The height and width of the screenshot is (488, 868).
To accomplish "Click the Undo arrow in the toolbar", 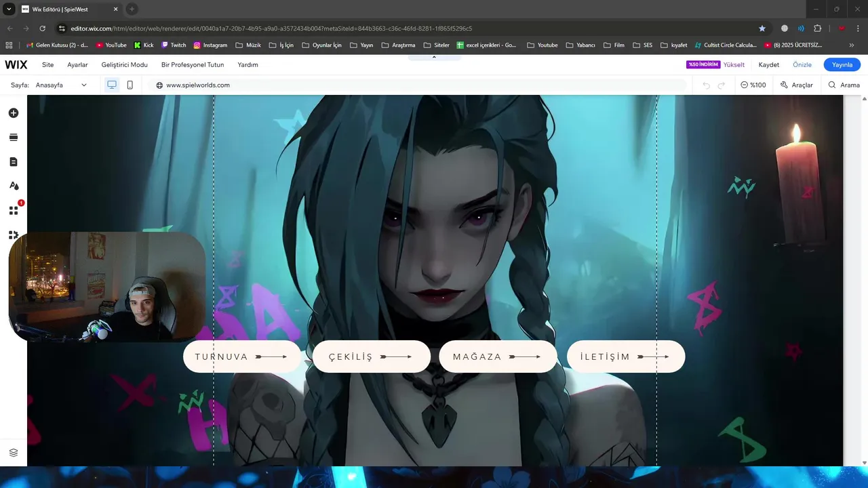I will (x=706, y=85).
